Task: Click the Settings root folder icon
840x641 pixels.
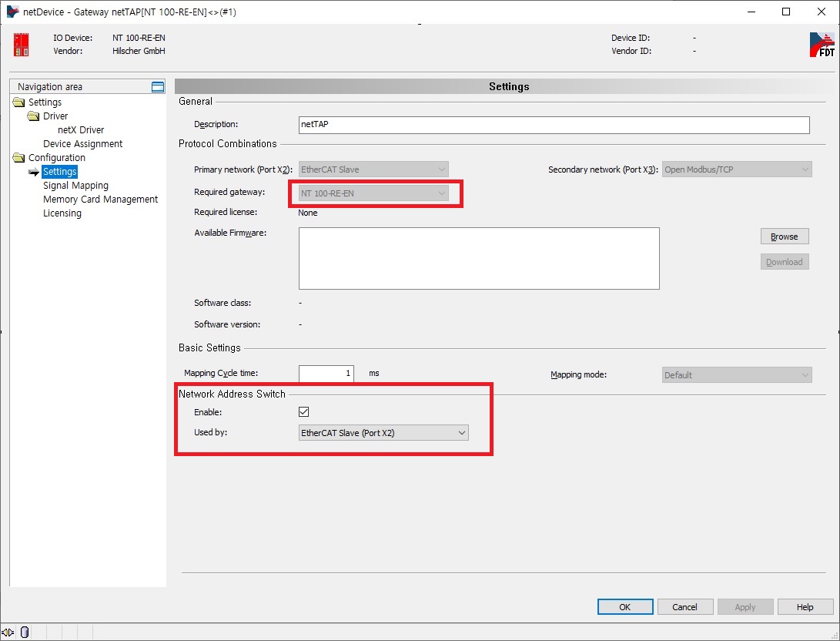Action: click(18, 102)
